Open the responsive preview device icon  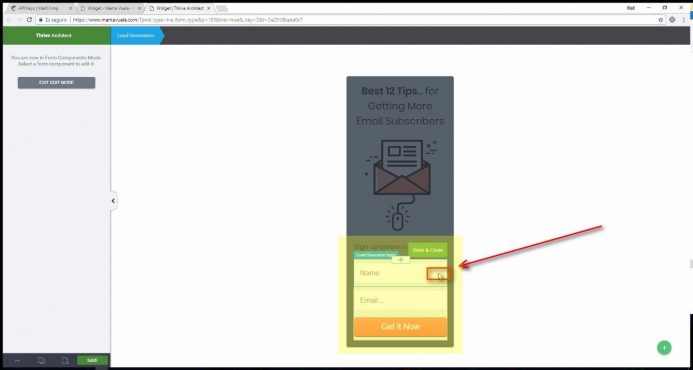coord(41,361)
